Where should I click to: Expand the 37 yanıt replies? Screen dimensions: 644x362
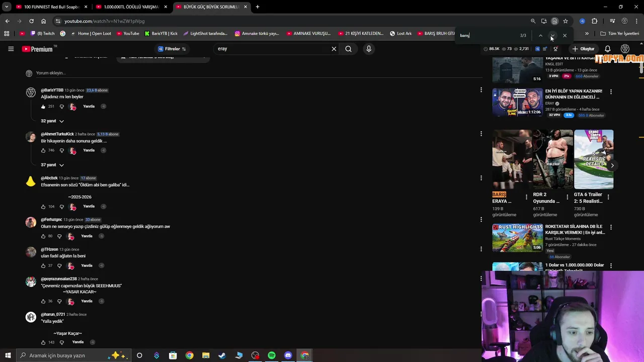[x=52, y=165]
